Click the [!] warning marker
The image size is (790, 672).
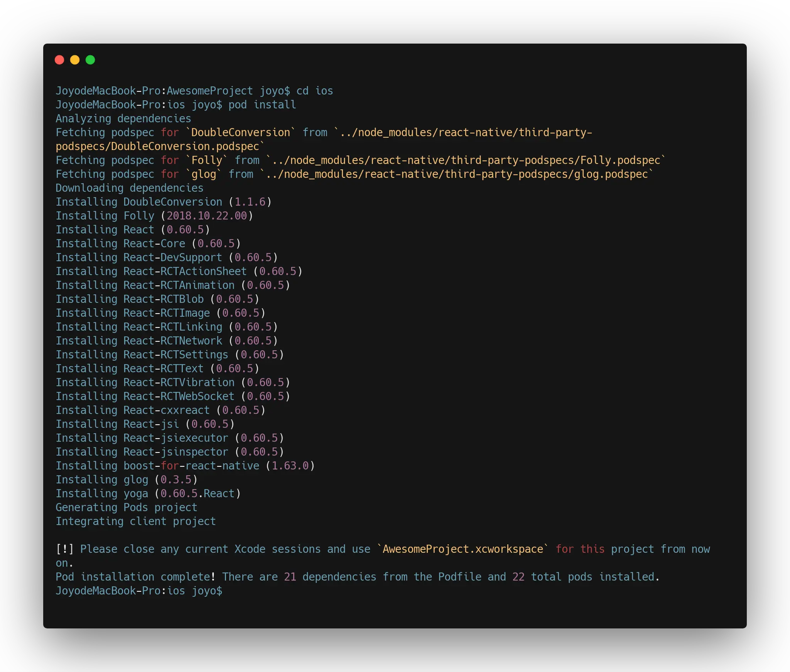tap(65, 549)
